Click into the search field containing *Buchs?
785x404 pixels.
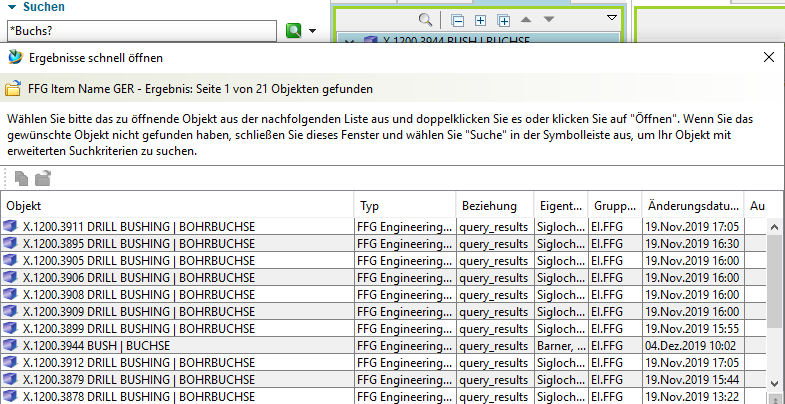(x=140, y=31)
